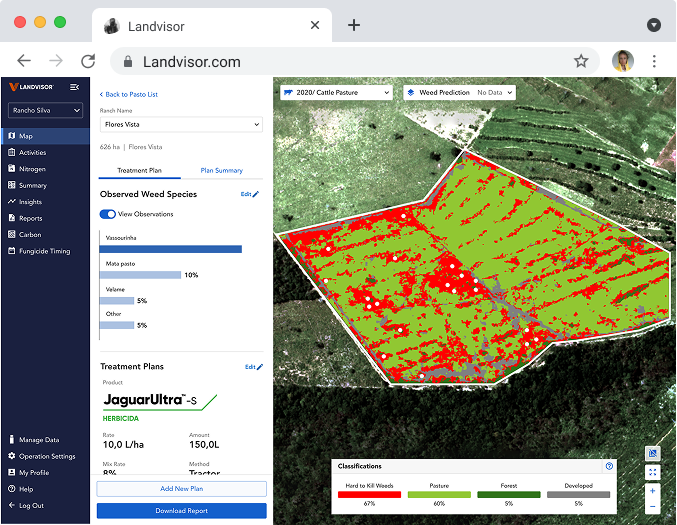Close the Landvisor browser tab

pyautogui.click(x=315, y=25)
